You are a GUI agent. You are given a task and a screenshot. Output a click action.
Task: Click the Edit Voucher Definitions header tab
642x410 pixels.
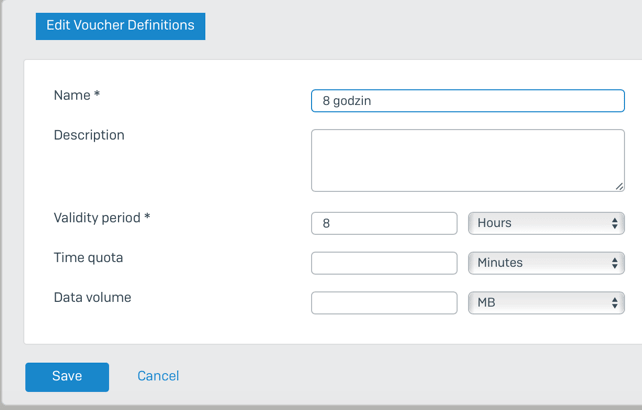(x=120, y=25)
